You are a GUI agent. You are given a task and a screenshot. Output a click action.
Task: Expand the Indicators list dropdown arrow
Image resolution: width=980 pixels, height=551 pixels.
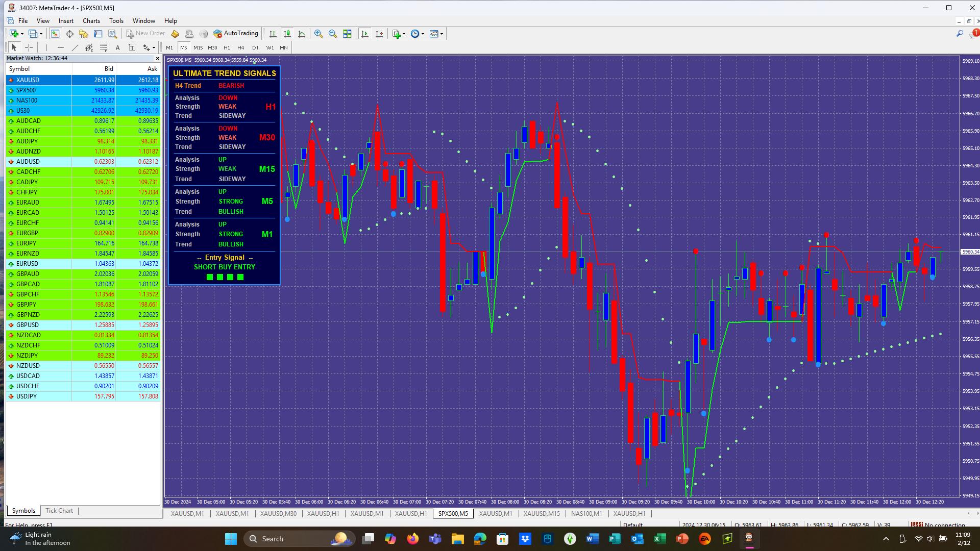404,34
